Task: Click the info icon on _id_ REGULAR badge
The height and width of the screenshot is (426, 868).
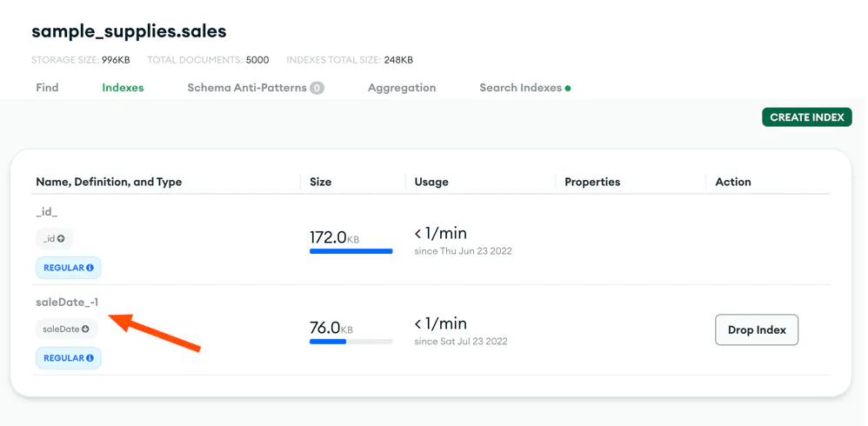Action: pos(90,268)
